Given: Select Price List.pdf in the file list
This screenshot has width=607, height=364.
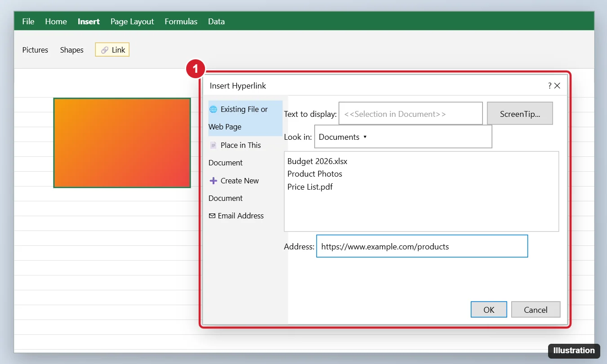Looking at the screenshot, I should click(310, 186).
